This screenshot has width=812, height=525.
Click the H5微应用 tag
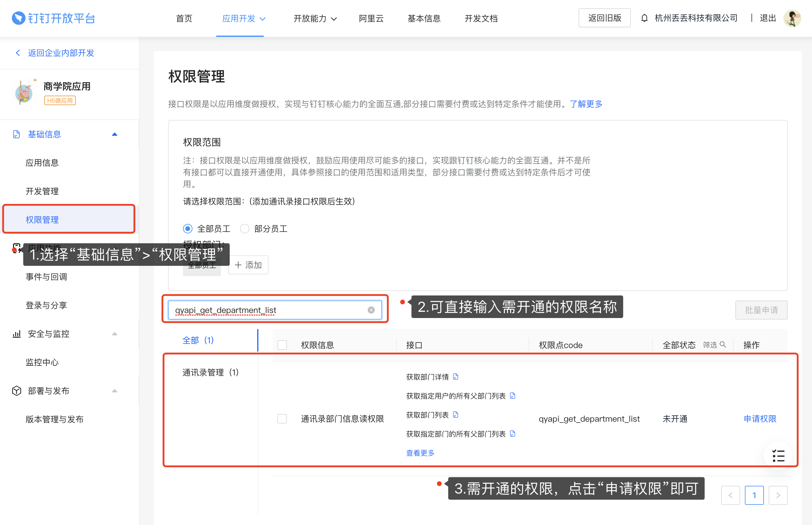(x=60, y=101)
